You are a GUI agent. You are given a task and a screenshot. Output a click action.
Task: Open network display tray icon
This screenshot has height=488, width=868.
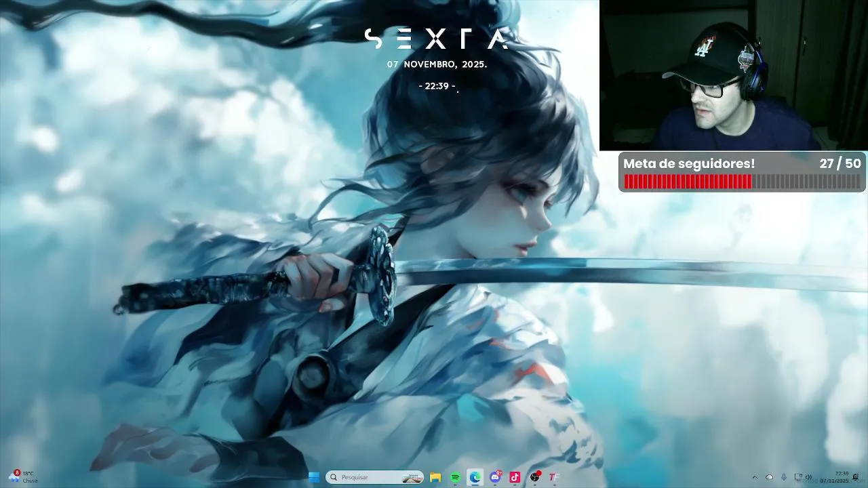point(798,477)
